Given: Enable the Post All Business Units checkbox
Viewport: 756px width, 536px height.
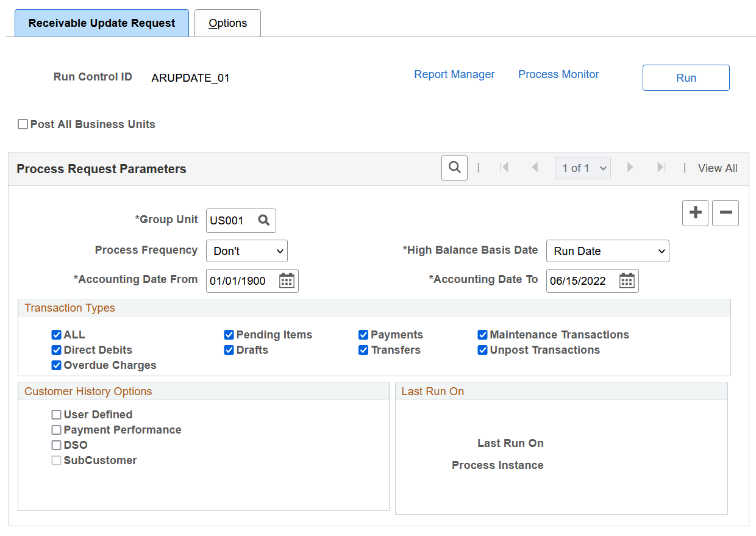Looking at the screenshot, I should coord(23,124).
